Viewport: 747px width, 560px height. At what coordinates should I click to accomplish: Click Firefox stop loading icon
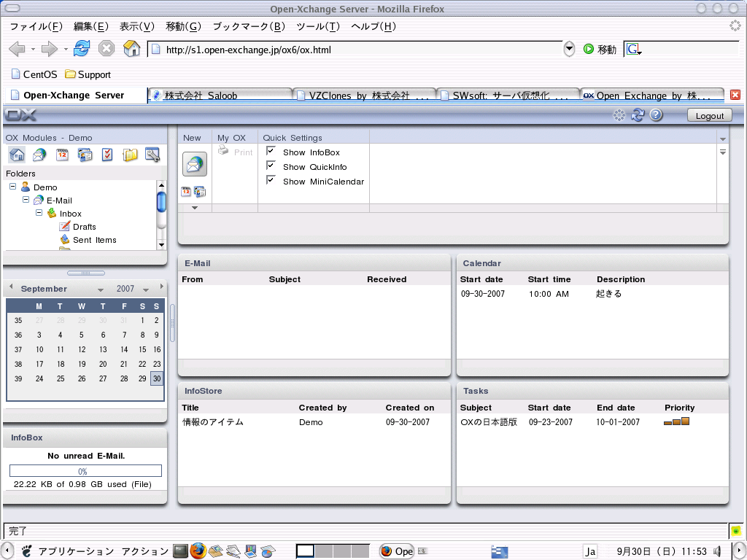(107, 48)
